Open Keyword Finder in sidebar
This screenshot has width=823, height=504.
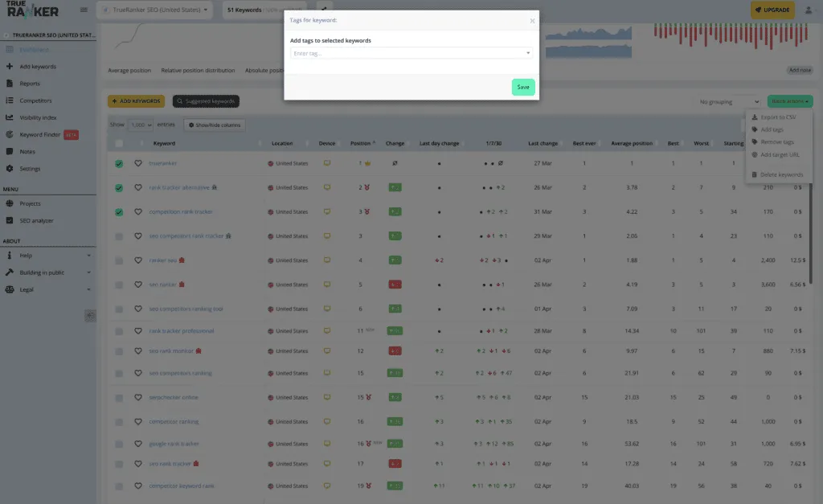tap(40, 135)
